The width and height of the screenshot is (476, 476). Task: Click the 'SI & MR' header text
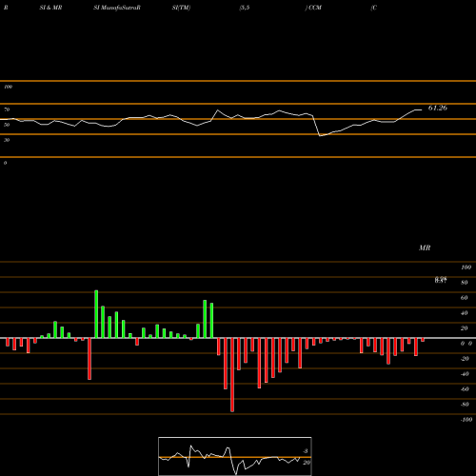click(50, 8)
